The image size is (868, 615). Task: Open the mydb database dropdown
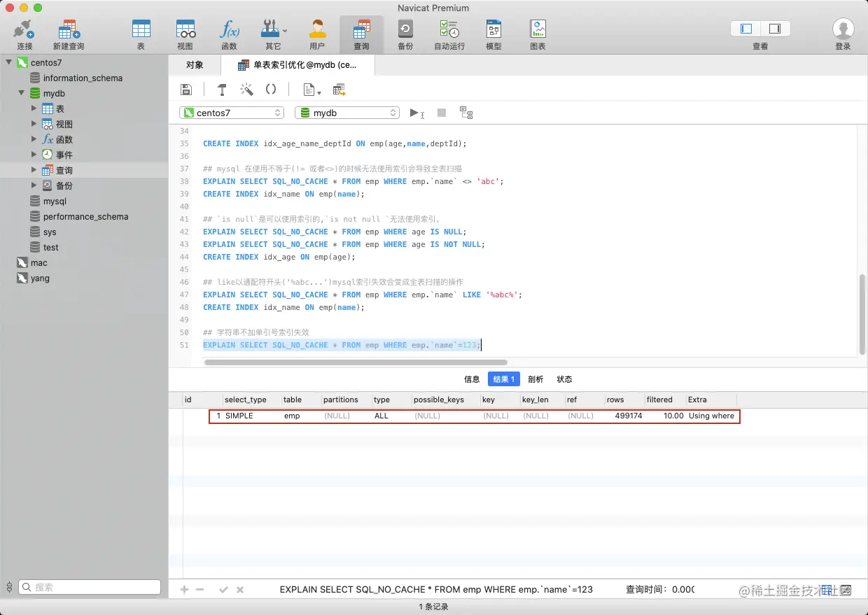point(347,113)
